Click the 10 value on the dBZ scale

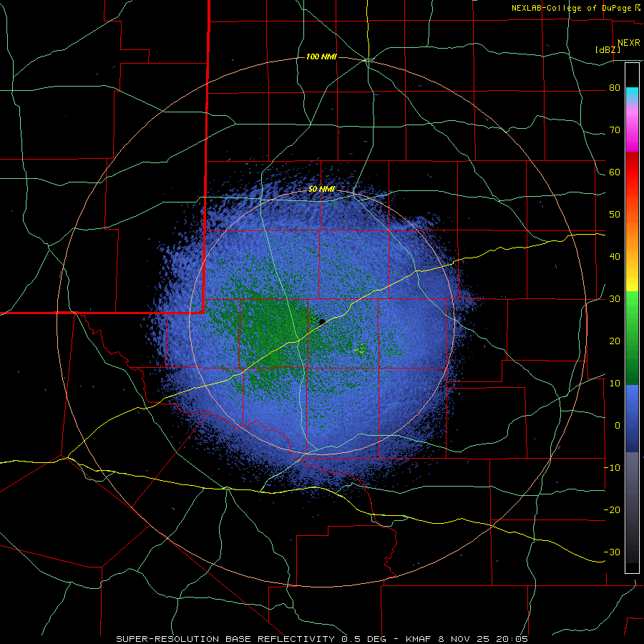tap(615, 384)
